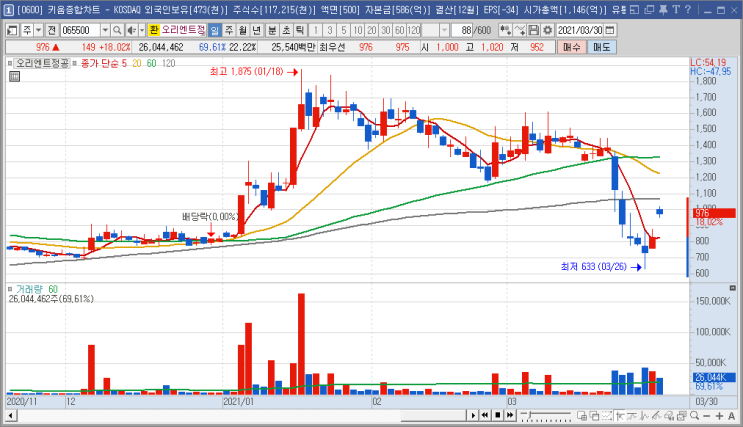Click the 종가 단순 moving average label

coord(100,63)
